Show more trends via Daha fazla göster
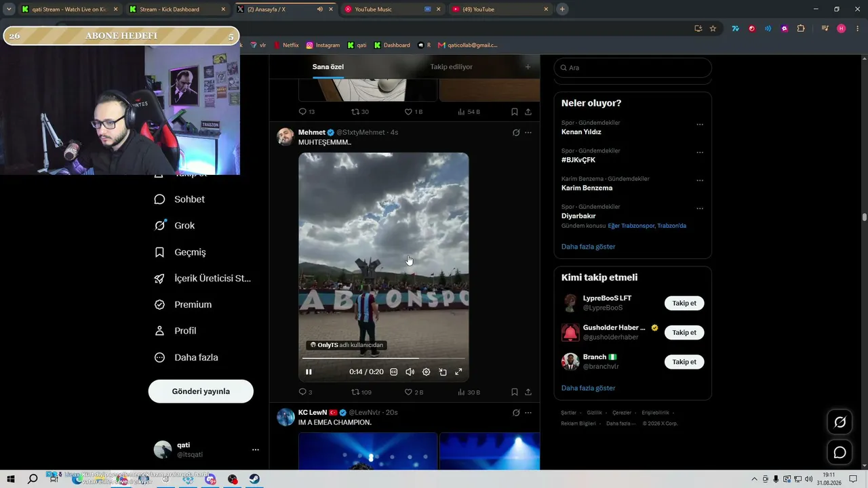 click(588, 247)
